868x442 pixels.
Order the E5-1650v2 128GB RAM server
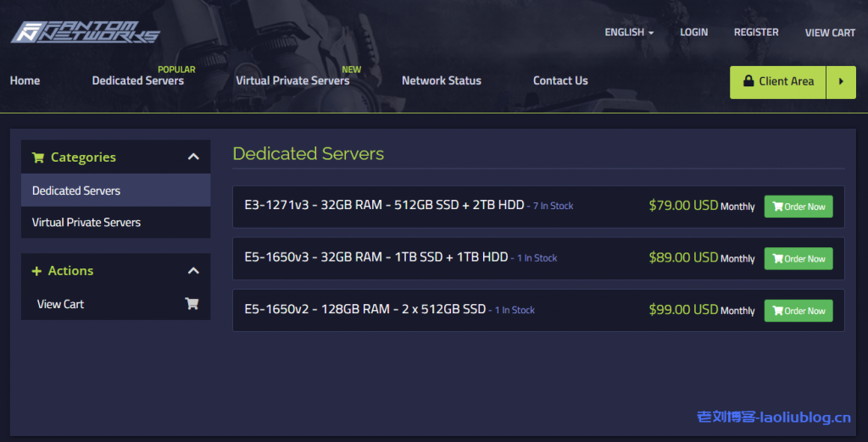[x=798, y=311]
